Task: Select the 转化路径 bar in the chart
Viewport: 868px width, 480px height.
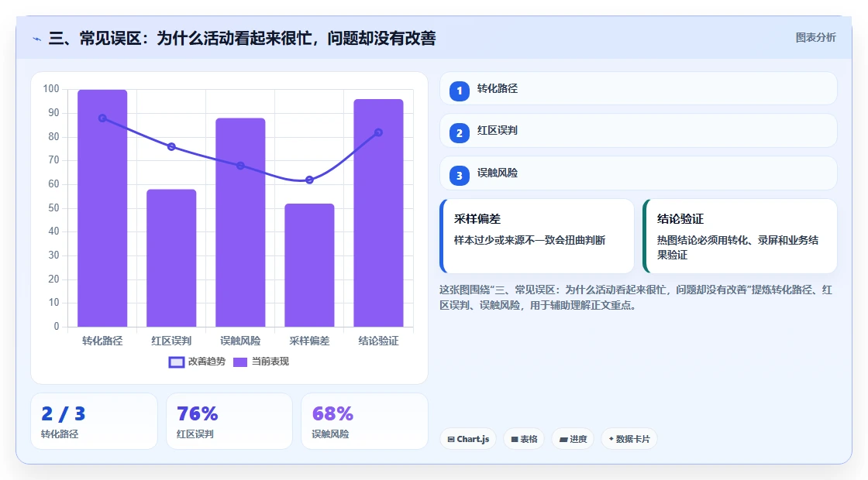Action: pos(102,208)
